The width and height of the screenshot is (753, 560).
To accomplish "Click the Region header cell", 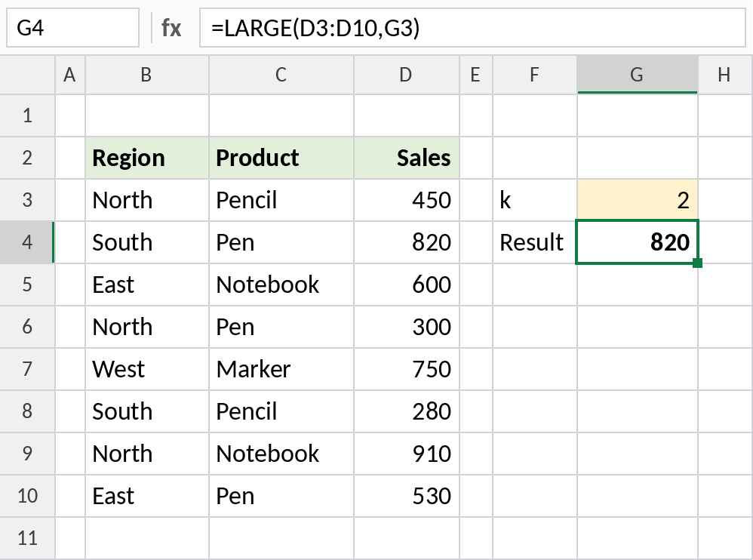I will pos(147,158).
